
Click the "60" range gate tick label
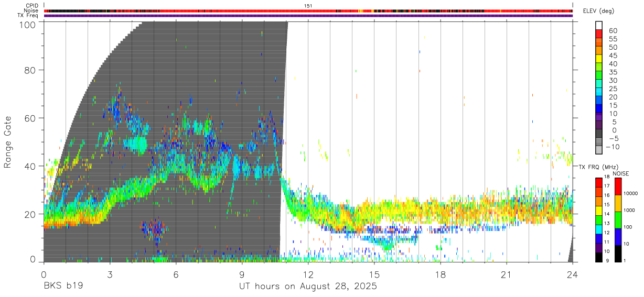(x=29, y=118)
